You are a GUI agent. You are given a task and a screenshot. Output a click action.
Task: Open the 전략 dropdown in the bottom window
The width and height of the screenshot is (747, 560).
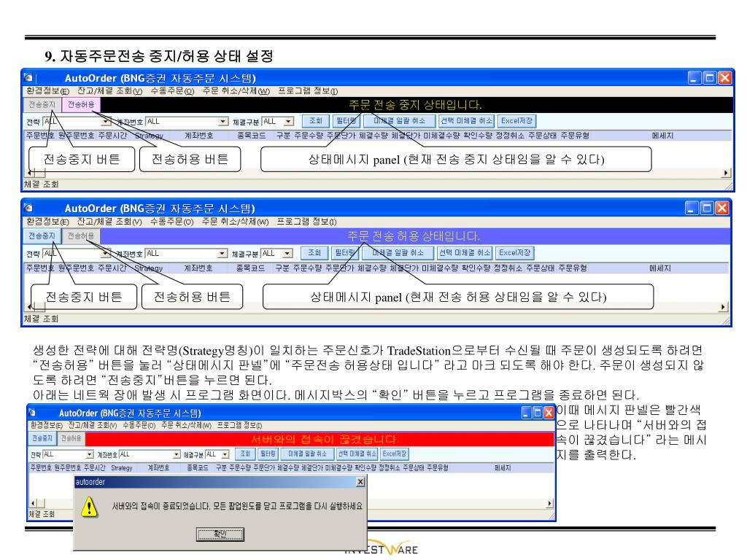90,454
